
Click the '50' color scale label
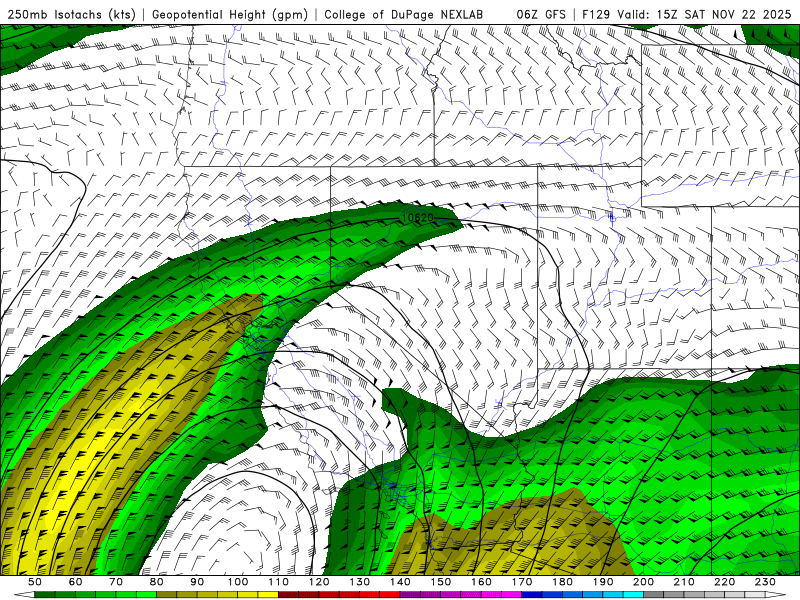(x=35, y=582)
